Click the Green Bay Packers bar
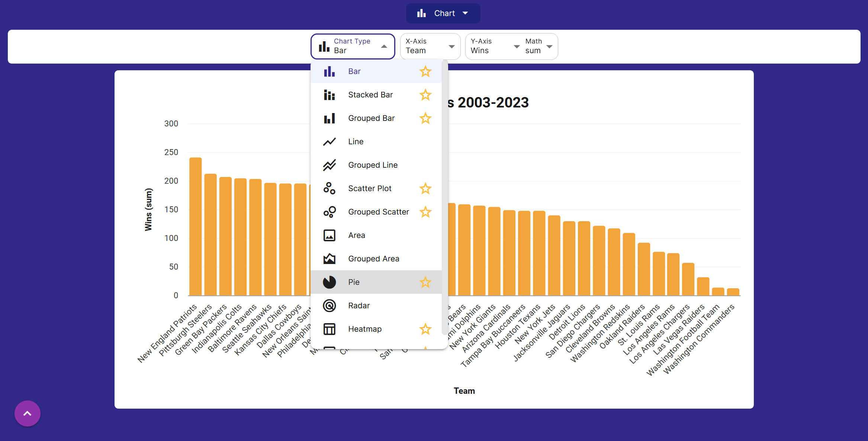 coord(225,236)
